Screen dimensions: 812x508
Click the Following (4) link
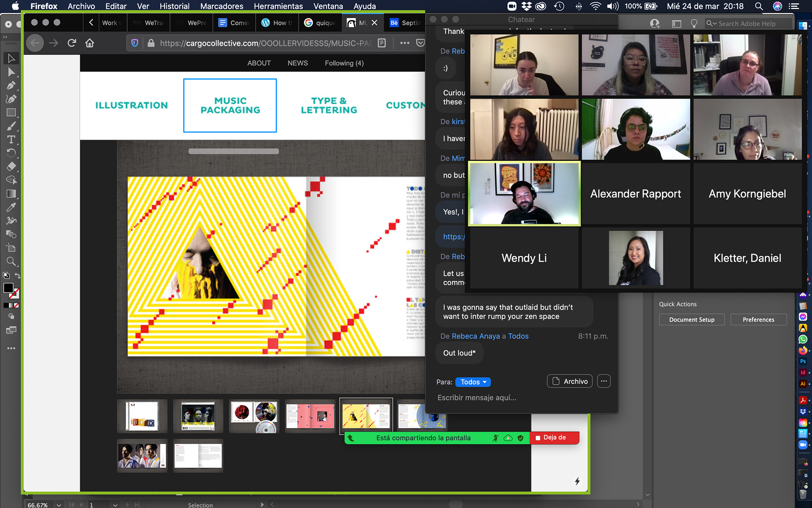[x=344, y=63]
